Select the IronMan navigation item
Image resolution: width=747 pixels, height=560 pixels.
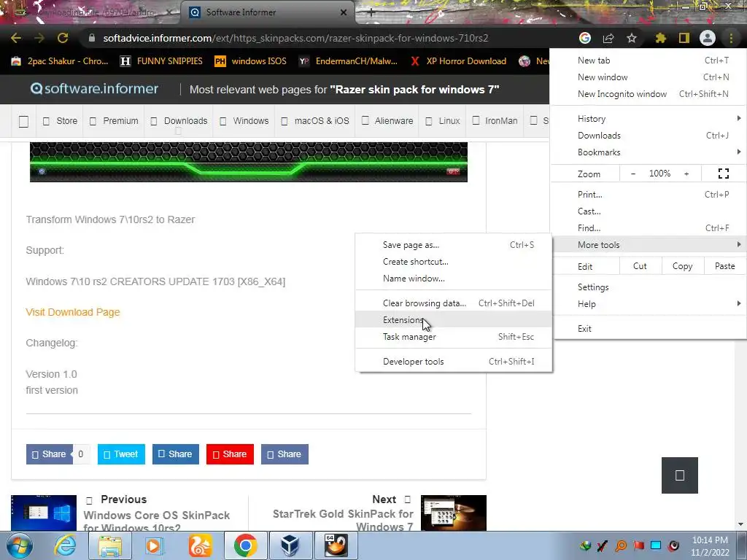tap(495, 121)
